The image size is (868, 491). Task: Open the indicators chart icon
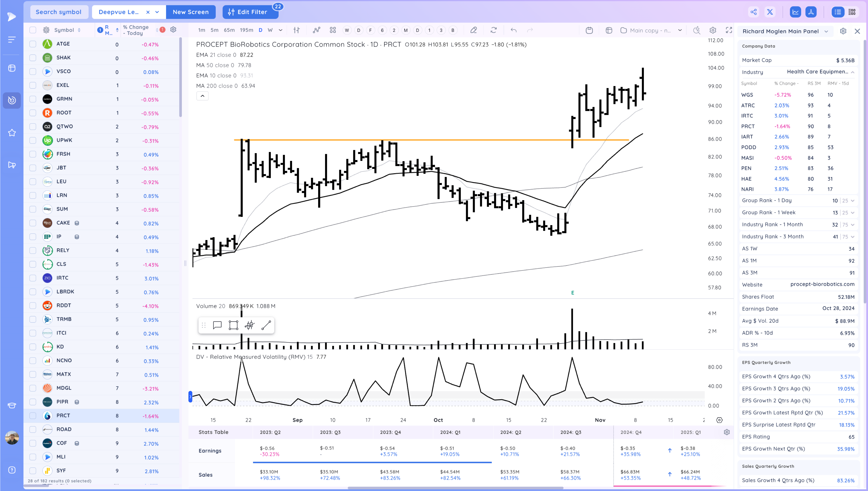click(316, 30)
